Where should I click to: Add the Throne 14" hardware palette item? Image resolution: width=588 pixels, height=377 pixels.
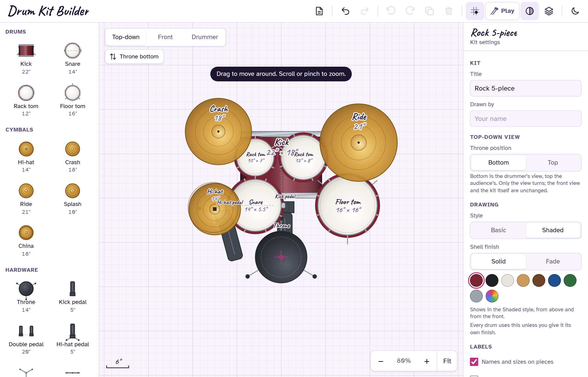26,297
